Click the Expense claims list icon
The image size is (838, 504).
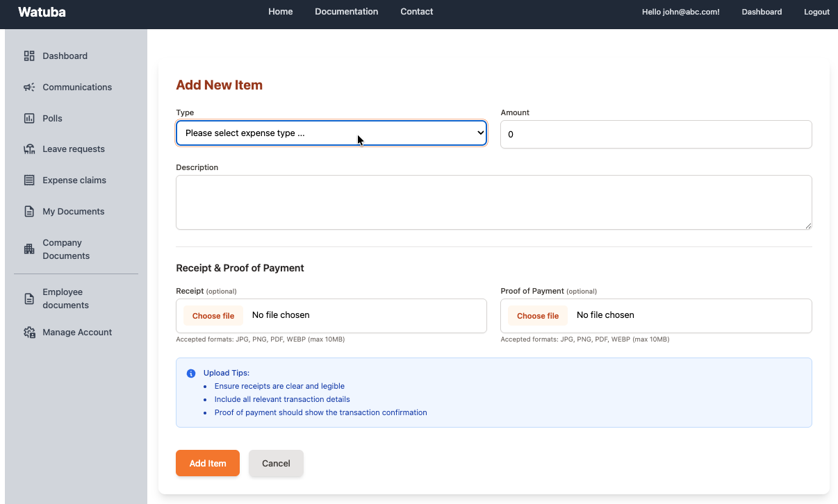click(29, 180)
